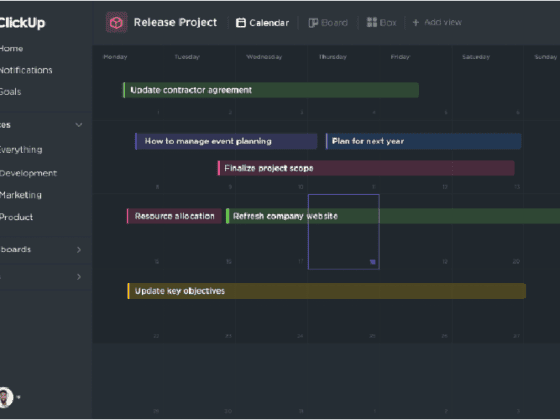Click the plus icon for Add view
This screenshot has width=560, height=420.
[416, 22]
